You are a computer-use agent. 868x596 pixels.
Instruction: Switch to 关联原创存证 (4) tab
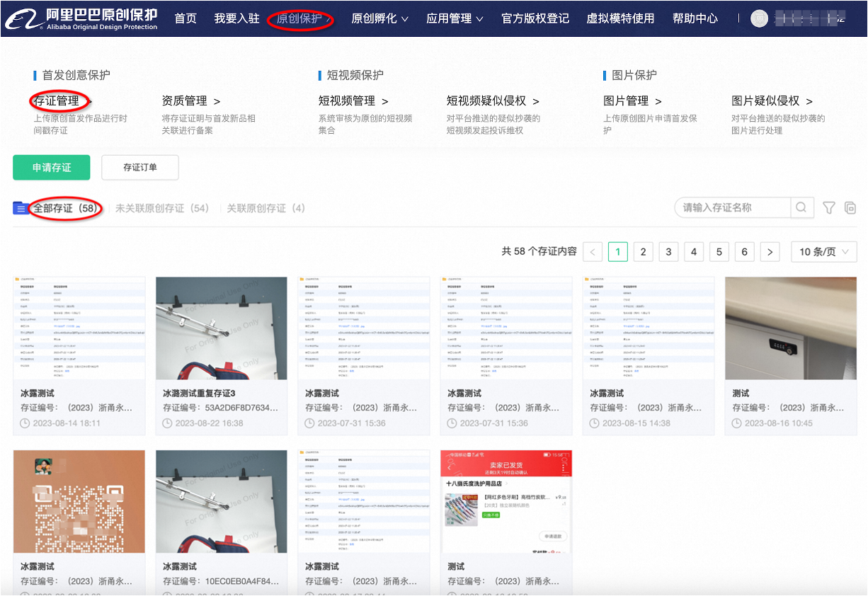point(265,208)
